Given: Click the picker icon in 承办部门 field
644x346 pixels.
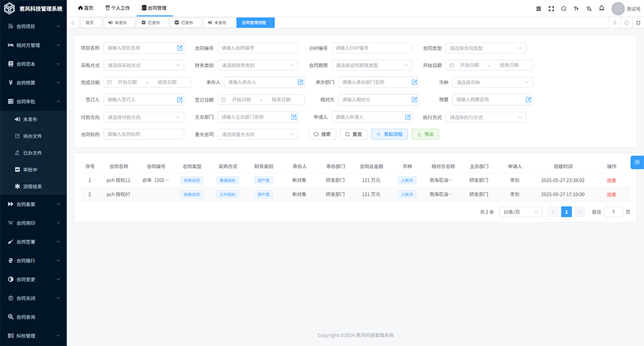Looking at the screenshot, I should tap(414, 82).
